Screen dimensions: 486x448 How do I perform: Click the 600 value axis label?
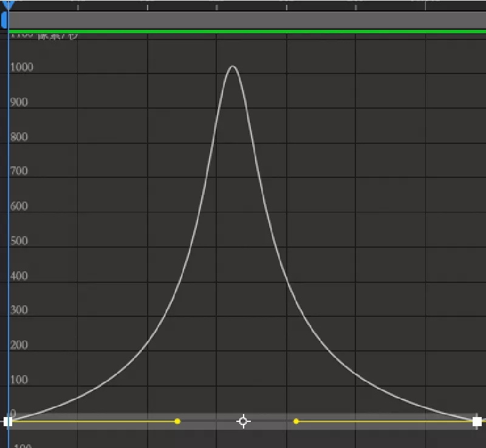[x=19, y=206]
